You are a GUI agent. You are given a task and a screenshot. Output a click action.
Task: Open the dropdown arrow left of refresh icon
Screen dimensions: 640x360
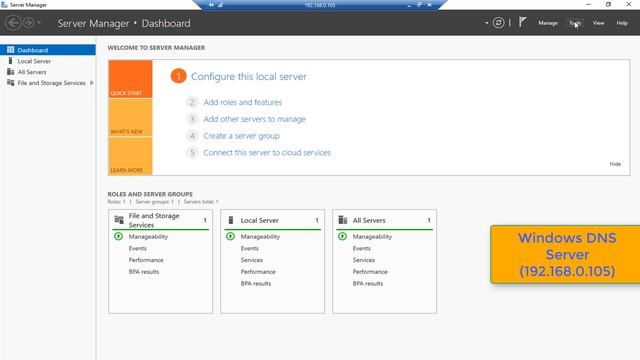click(x=487, y=23)
